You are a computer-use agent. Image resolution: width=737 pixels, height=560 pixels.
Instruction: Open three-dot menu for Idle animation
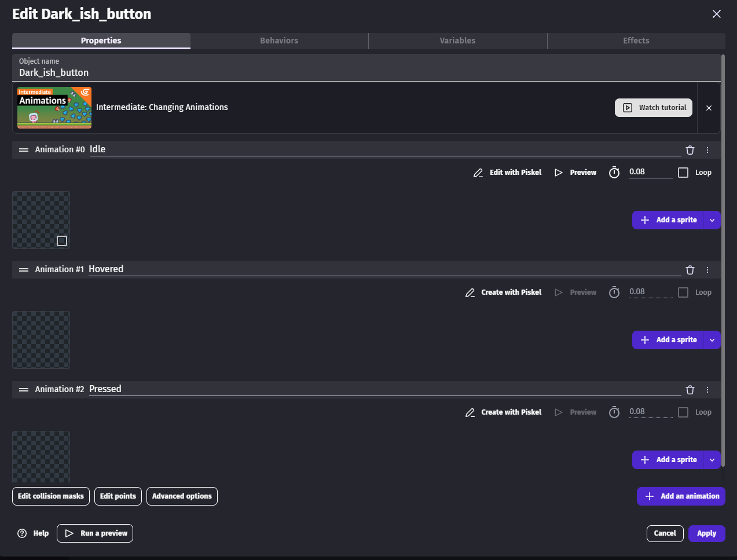pos(707,150)
